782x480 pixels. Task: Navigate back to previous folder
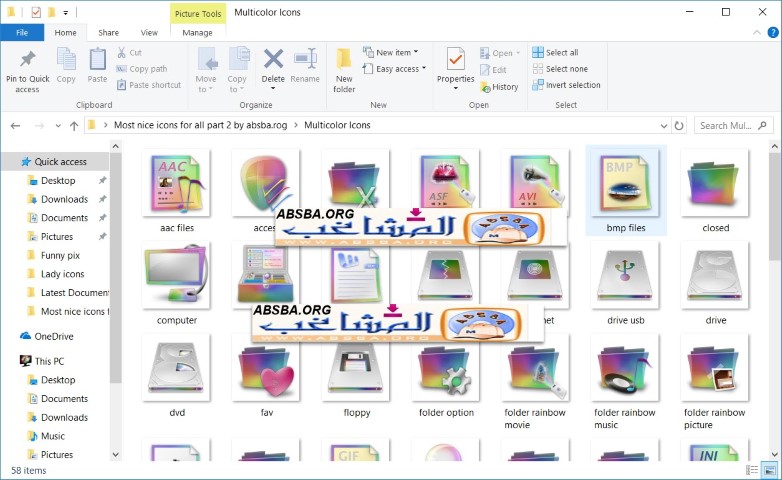click(15, 126)
